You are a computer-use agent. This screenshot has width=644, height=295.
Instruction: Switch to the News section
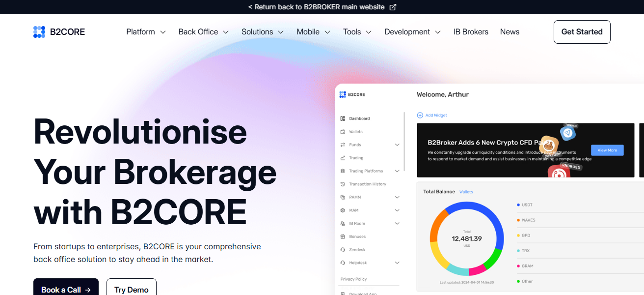(x=510, y=31)
